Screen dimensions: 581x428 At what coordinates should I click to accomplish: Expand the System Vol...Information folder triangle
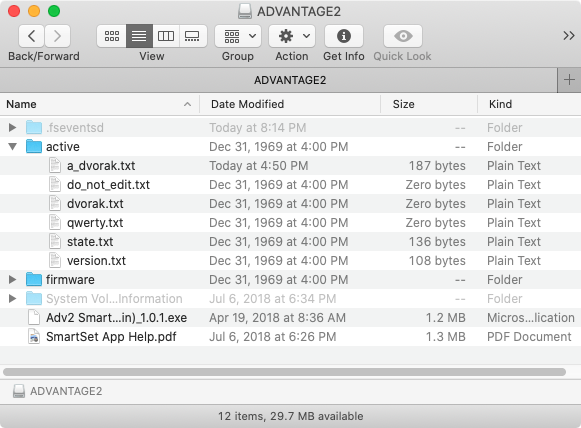tap(13, 298)
